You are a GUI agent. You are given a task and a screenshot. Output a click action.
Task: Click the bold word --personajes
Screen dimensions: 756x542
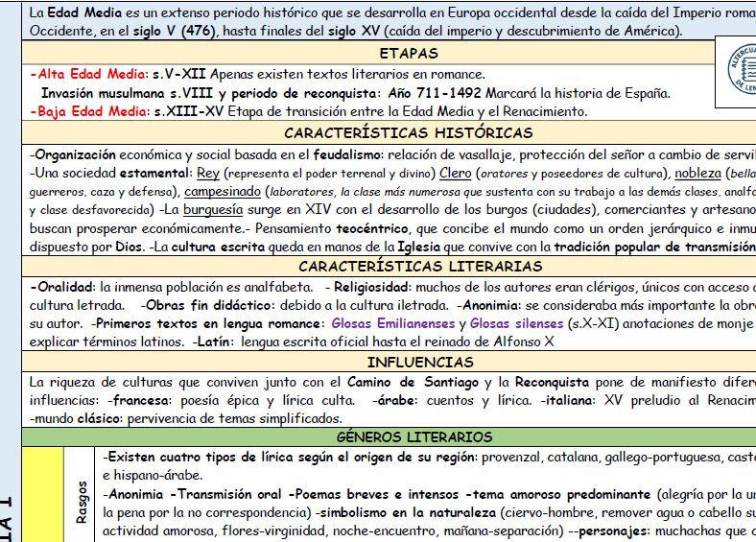609,530
